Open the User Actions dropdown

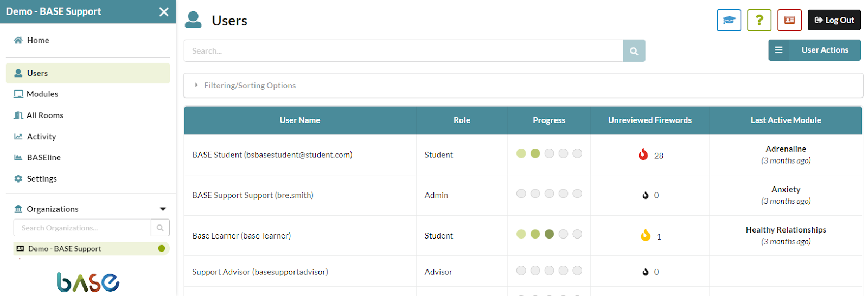pyautogui.click(x=814, y=50)
